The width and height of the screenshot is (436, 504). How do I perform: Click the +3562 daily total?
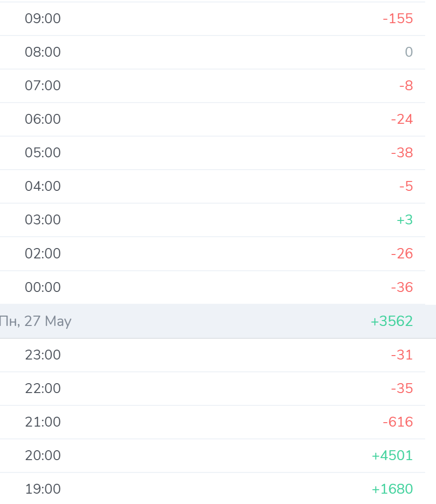[392, 321]
